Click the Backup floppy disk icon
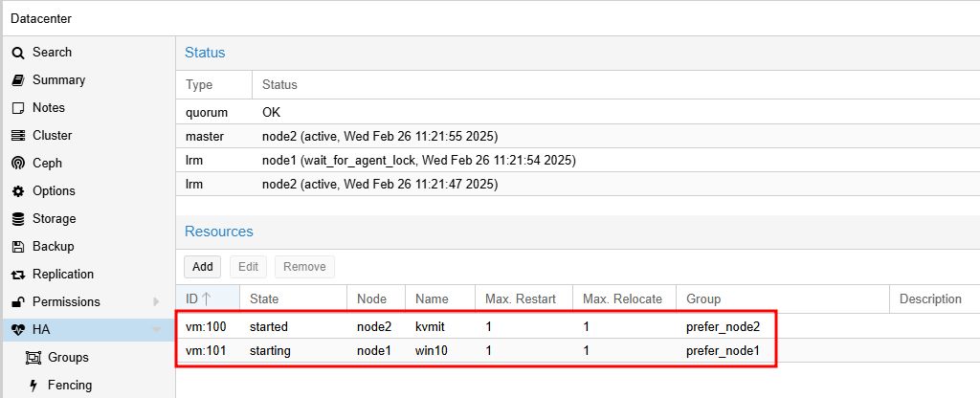Image resolution: width=980 pixels, height=398 pixels. [19, 246]
